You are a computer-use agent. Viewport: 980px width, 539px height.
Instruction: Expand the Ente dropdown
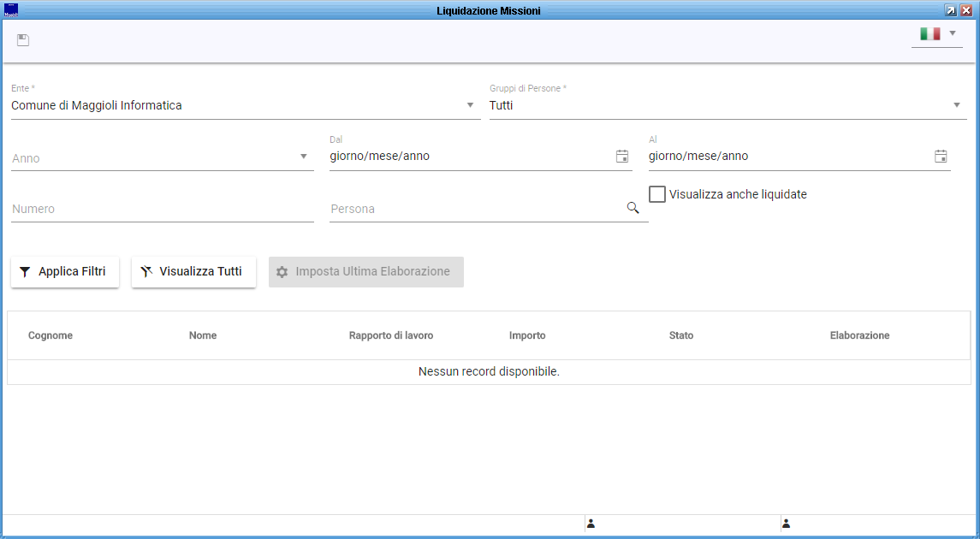pos(470,105)
